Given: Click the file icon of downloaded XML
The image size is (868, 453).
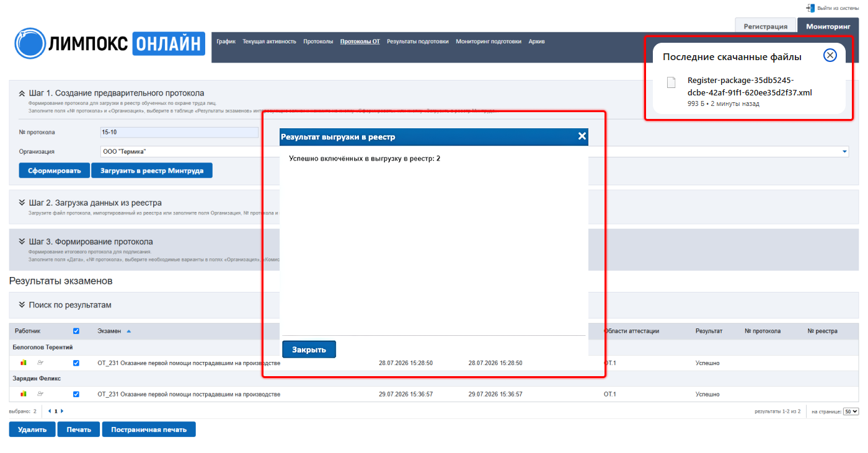Looking at the screenshot, I should (x=671, y=82).
